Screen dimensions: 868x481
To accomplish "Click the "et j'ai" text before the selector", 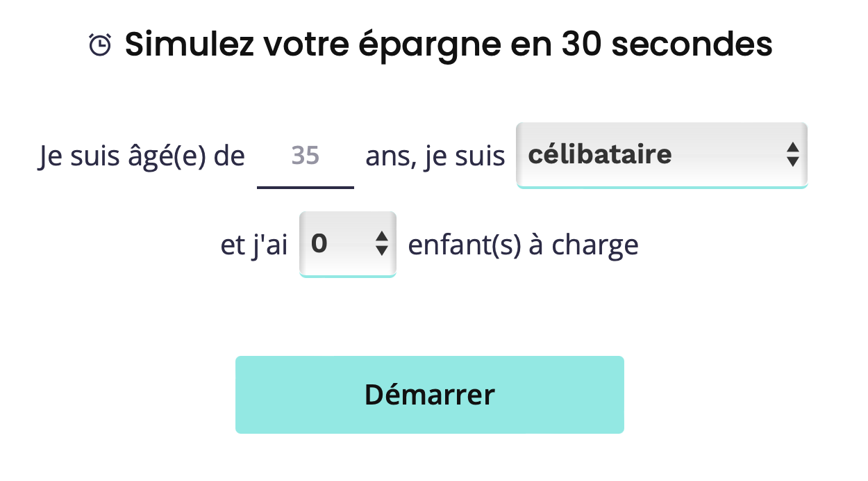I will (254, 245).
